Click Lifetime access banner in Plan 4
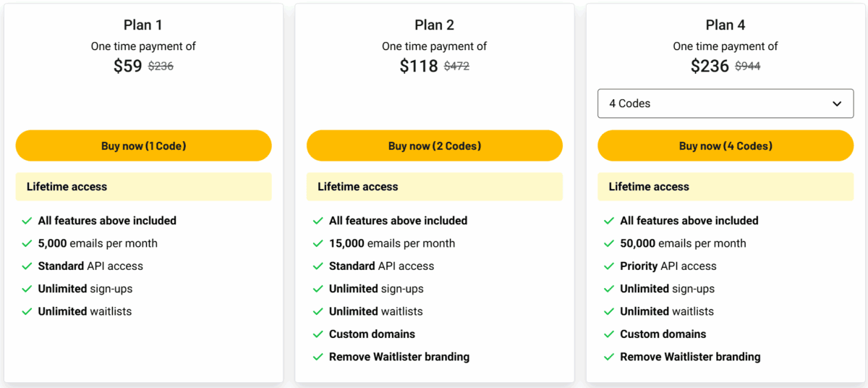The image size is (868, 388). 726,187
